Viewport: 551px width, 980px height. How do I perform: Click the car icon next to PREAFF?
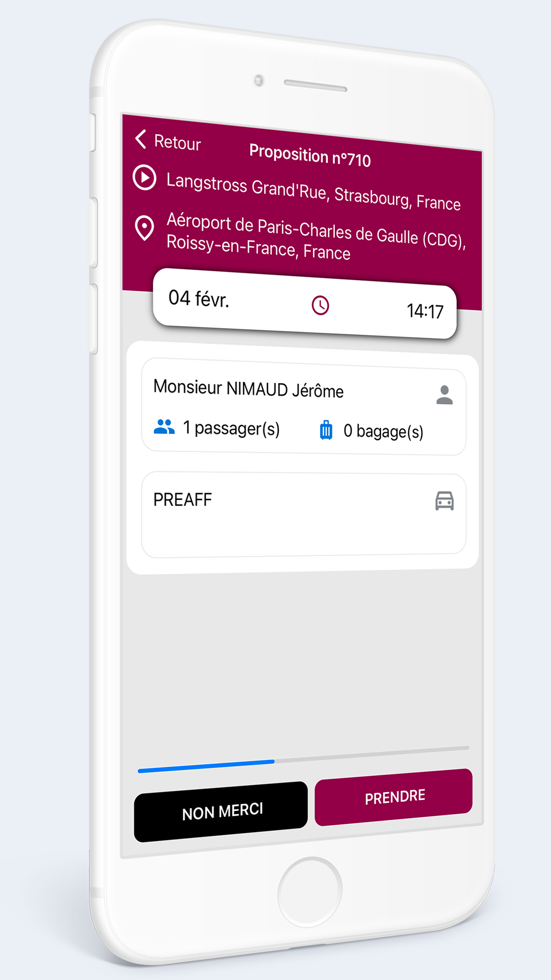[445, 501]
